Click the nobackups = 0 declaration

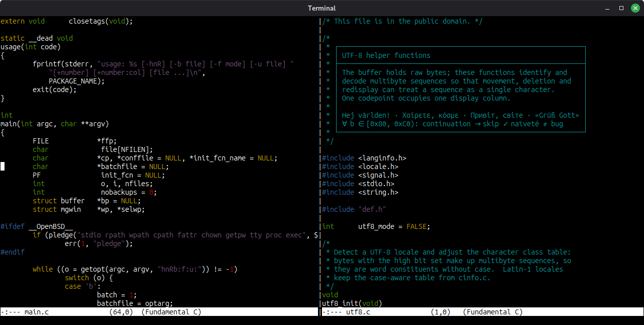click(129, 192)
